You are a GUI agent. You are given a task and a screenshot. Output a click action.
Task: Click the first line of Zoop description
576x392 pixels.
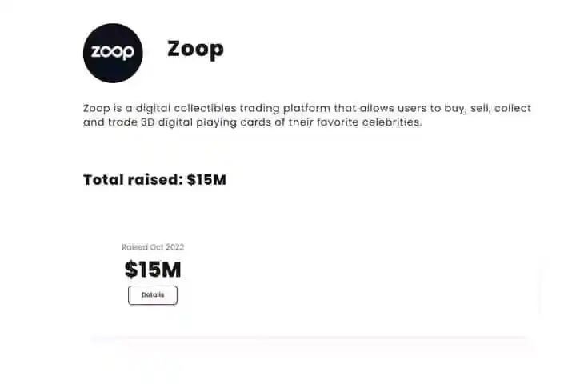[x=307, y=108]
